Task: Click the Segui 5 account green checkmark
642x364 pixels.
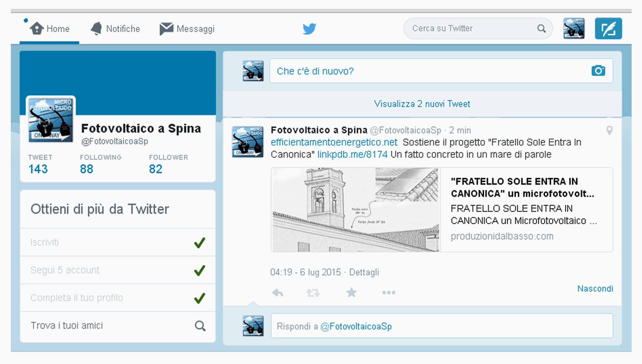Action: coord(199,270)
